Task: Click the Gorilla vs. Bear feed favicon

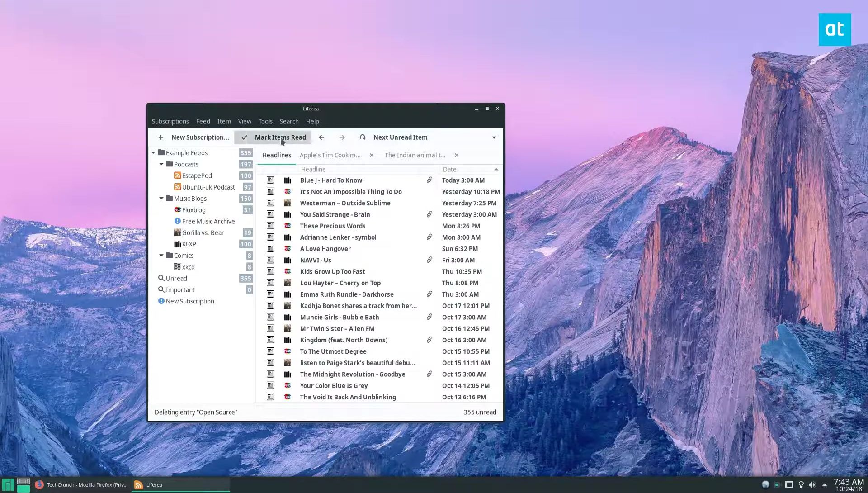Action: (178, 232)
